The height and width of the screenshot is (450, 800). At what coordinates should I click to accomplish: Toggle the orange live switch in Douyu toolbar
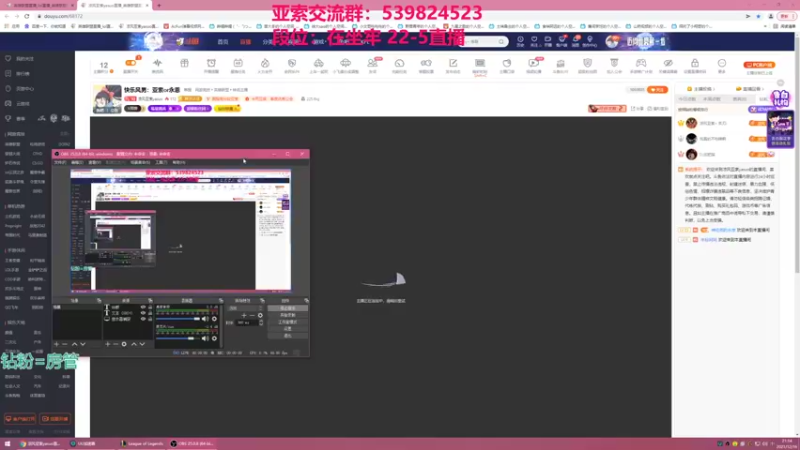(x=131, y=63)
